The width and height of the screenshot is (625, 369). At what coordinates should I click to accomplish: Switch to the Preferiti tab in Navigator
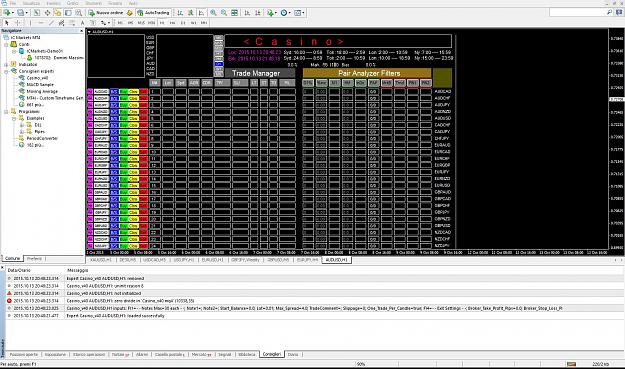[x=34, y=259]
